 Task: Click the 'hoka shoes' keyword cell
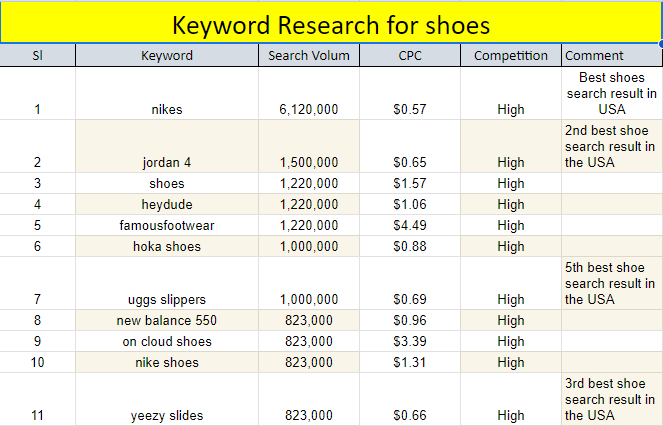tap(167, 246)
